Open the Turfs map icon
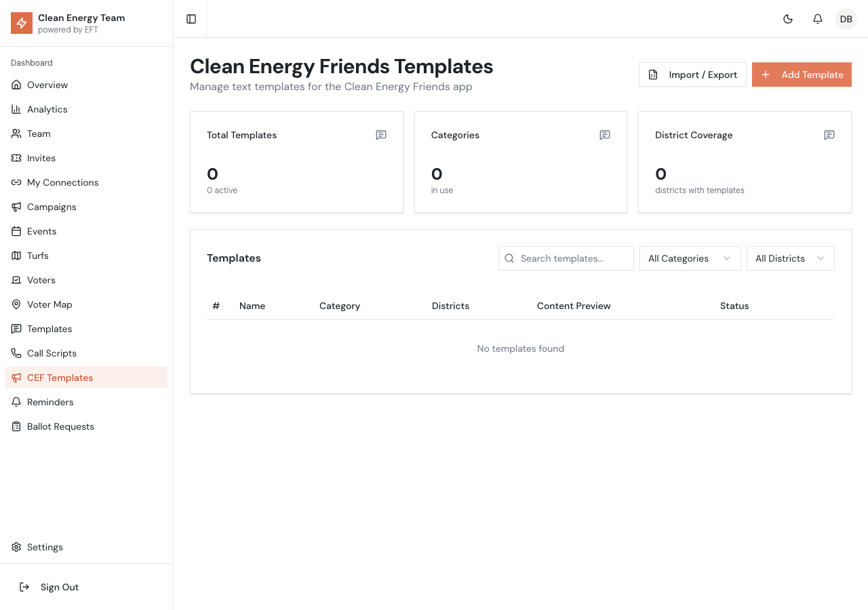 (x=16, y=256)
